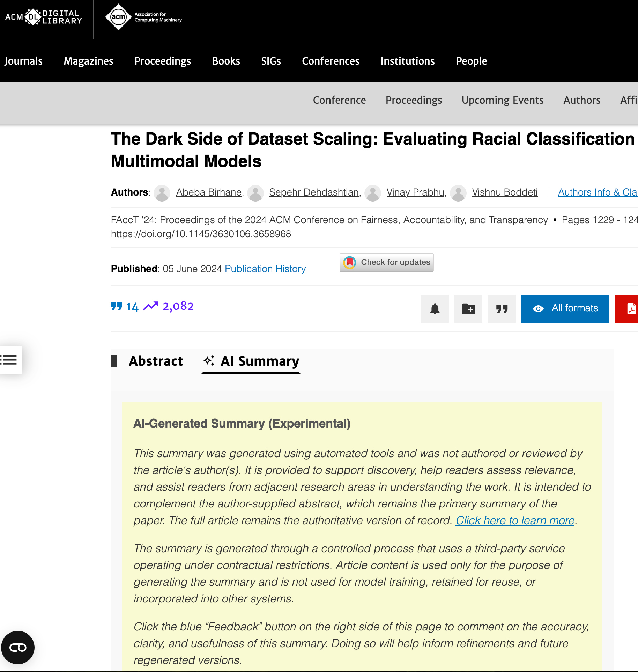
Task: Click the bell alert notification icon
Action: (435, 309)
